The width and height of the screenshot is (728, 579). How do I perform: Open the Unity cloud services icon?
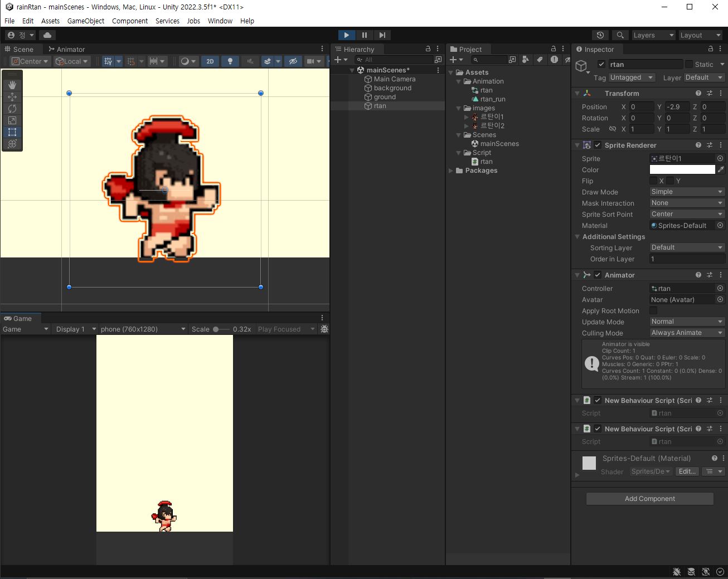coord(47,35)
